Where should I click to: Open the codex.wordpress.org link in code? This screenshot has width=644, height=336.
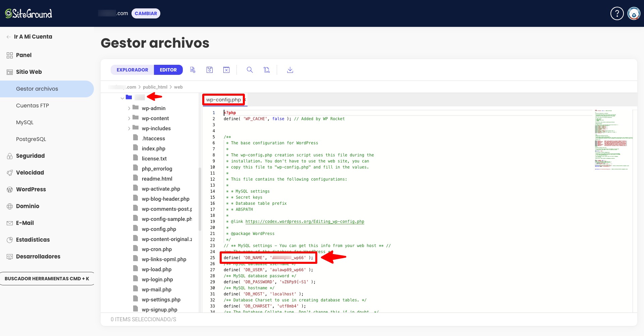click(305, 222)
